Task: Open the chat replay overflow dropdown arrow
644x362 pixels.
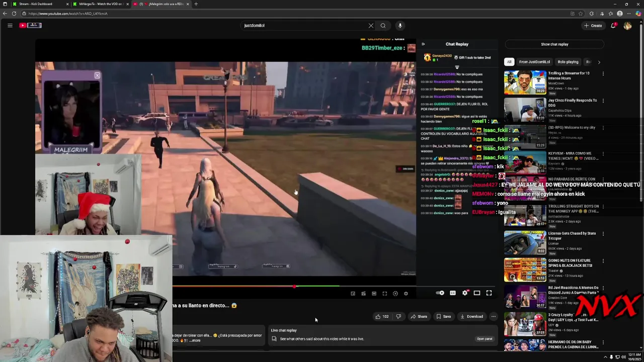Action: click(x=457, y=67)
